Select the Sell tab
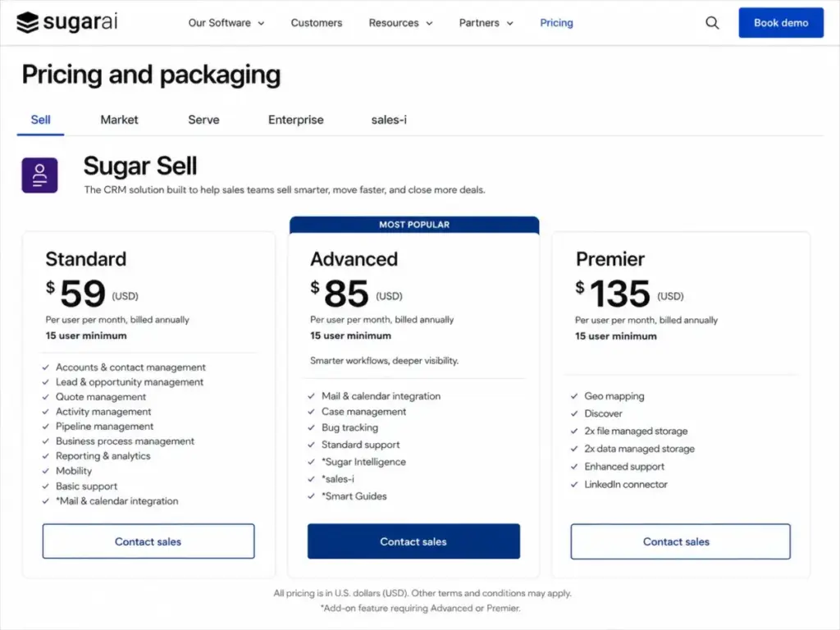Viewport: 840px width, 630px height. pos(41,120)
